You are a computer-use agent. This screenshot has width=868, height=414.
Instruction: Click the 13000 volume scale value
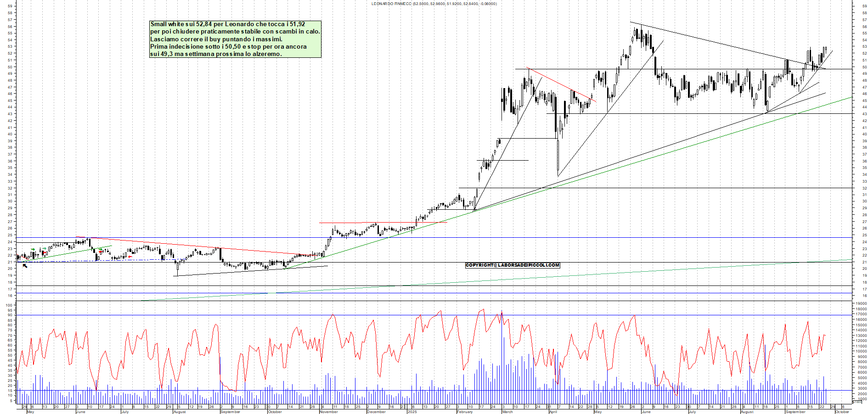point(861,336)
